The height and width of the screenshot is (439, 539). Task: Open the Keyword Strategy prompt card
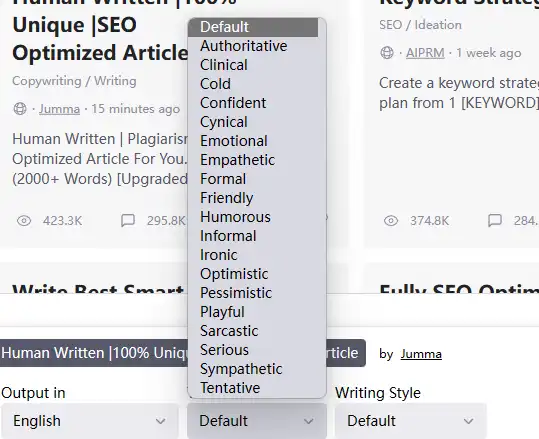pyautogui.click(x=452, y=124)
